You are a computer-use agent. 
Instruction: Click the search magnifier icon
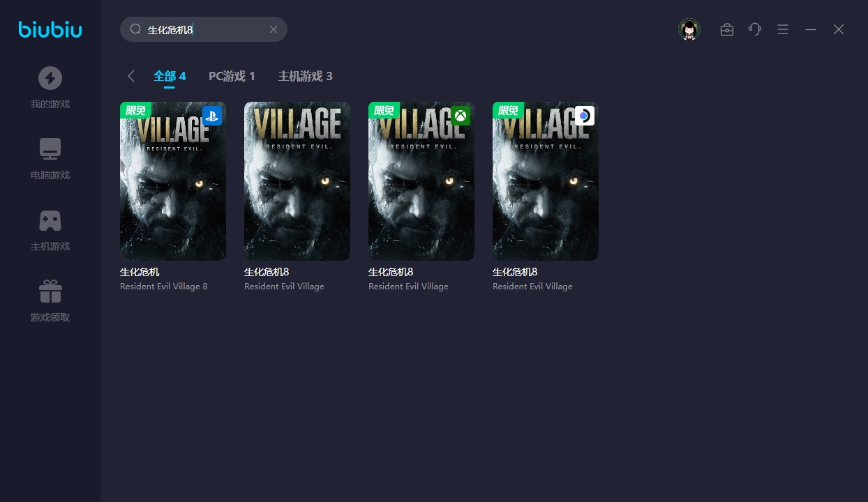[135, 29]
